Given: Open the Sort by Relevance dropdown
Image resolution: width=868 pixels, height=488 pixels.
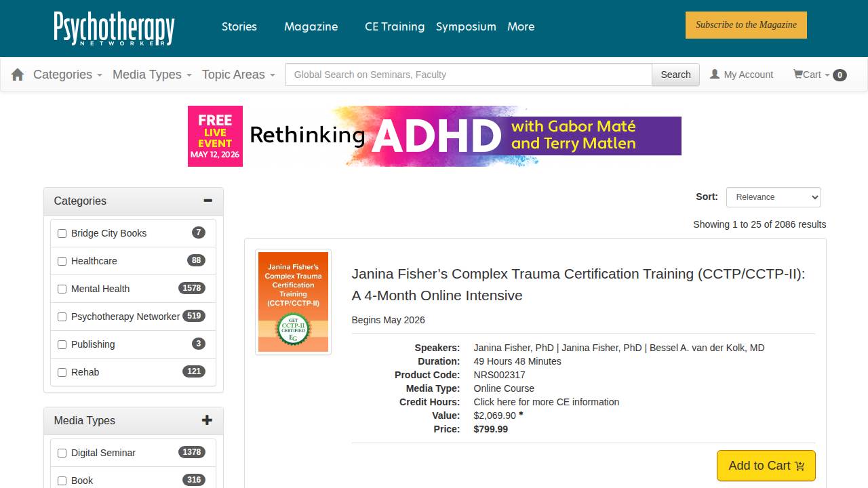Looking at the screenshot, I should coord(773,197).
